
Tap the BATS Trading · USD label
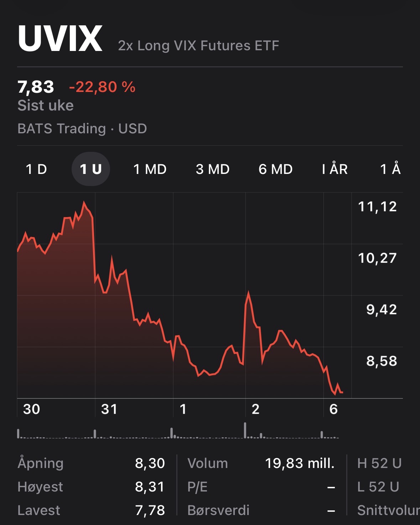[82, 129]
